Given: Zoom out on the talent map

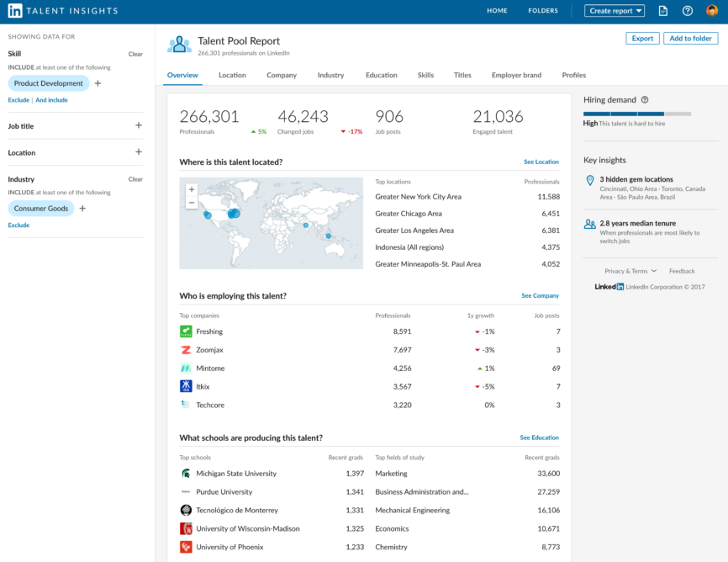Looking at the screenshot, I should pyautogui.click(x=192, y=203).
